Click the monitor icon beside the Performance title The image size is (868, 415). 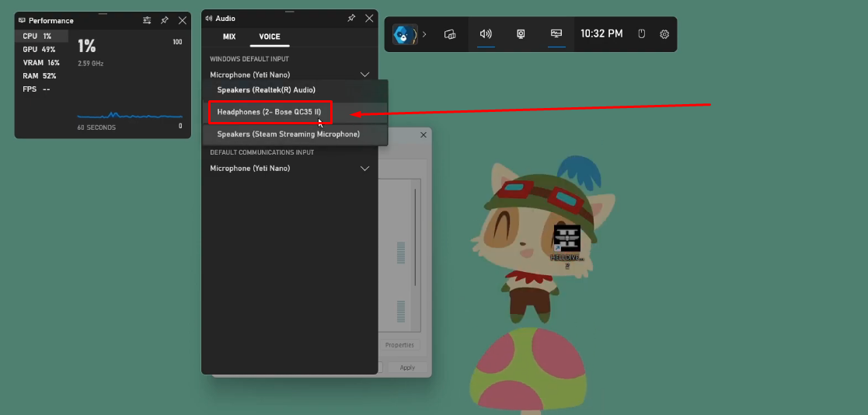coord(22,20)
